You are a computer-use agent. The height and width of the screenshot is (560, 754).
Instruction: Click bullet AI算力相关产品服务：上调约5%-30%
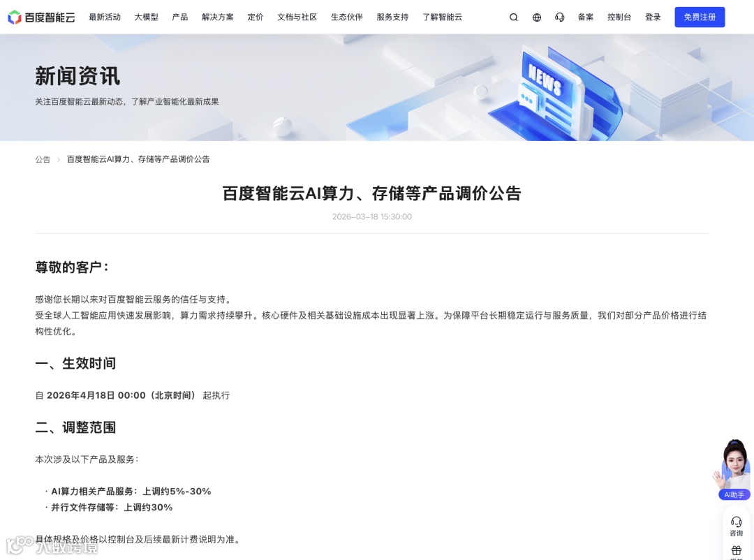pyautogui.click(x=131, y=491)
